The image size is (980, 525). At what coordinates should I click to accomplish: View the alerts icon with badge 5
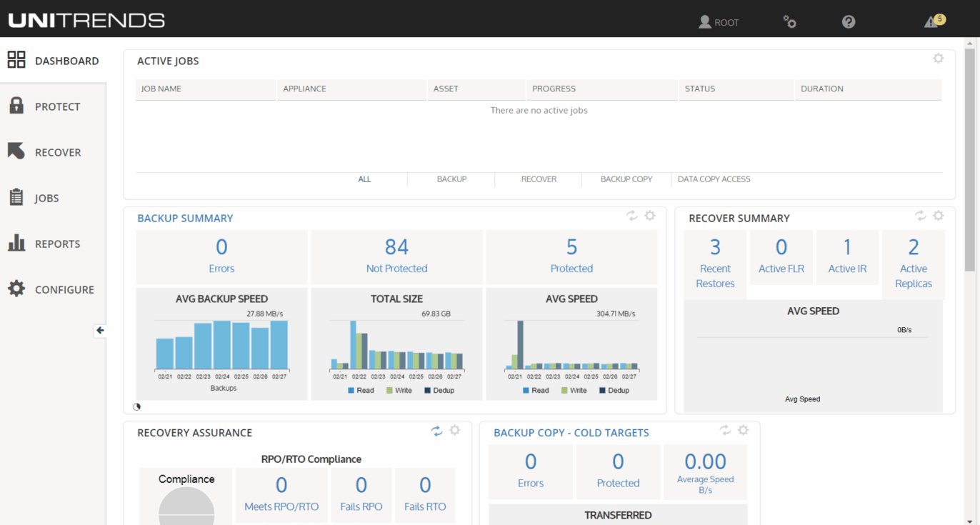pyautogui.click(x=934, y=21)
